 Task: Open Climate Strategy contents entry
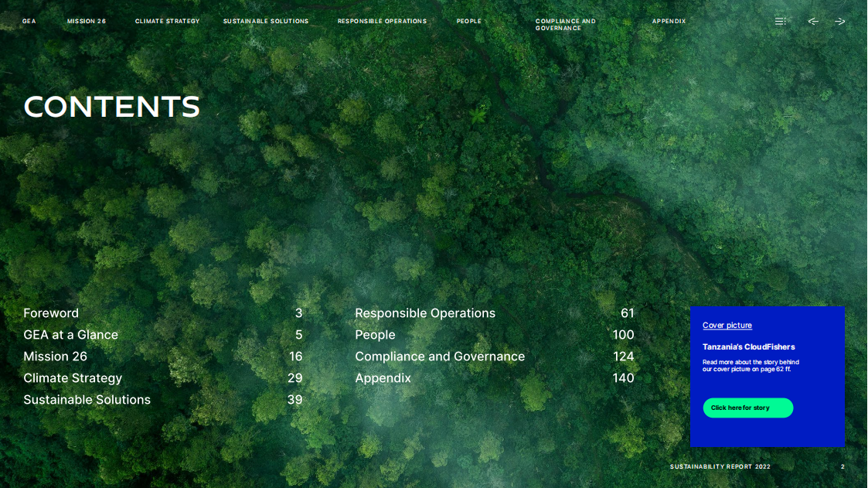[x=73, y=378]
